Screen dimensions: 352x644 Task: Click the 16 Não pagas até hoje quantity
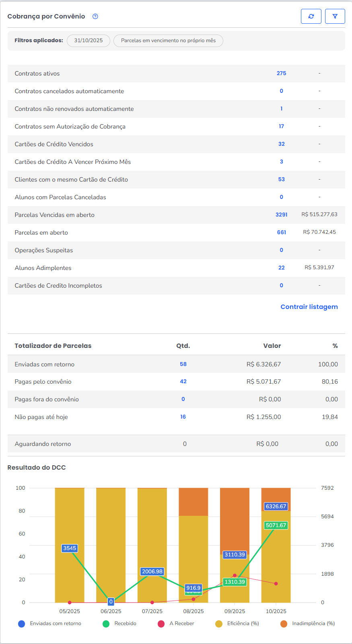pos(183,417)
